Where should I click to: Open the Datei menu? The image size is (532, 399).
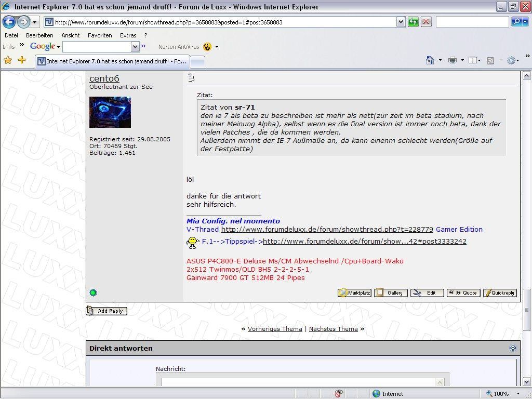(11, 35)
